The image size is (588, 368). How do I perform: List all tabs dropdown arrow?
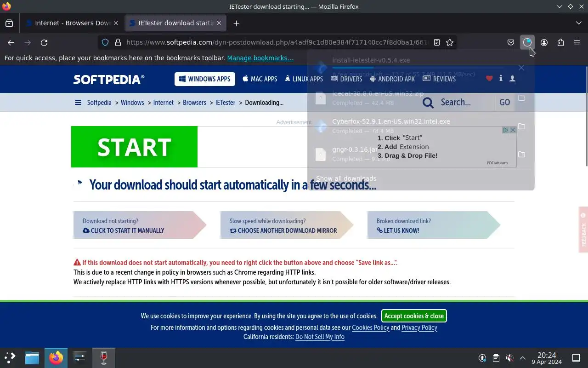(x=578, y=23)
